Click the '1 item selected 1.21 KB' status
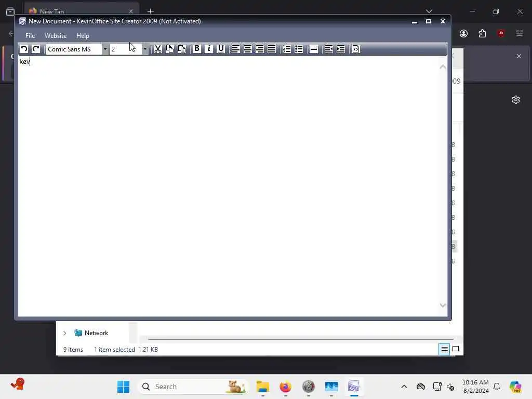Screen dimensions: 532x399 pos(126,350)
